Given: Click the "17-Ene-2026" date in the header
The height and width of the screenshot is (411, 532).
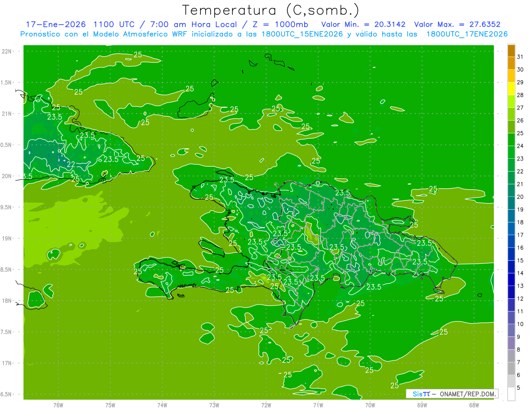Looking at the screenshot, I should [x=55, y=24].
